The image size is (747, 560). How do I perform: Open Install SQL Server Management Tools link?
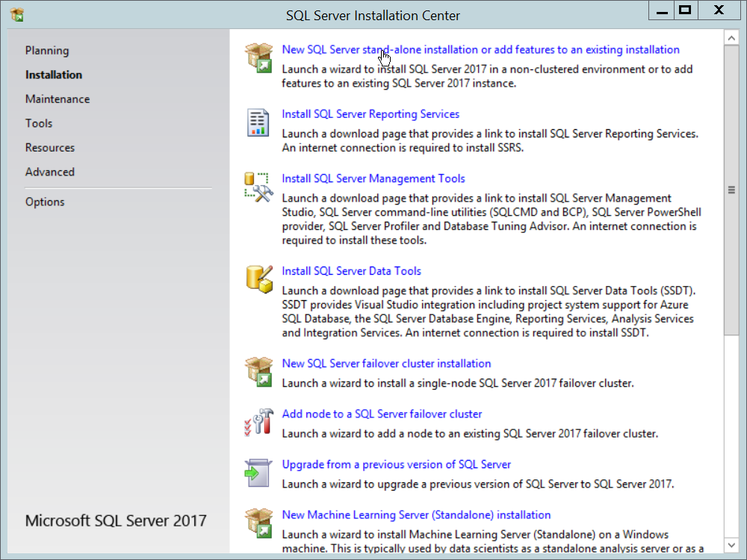pos(373,178)
